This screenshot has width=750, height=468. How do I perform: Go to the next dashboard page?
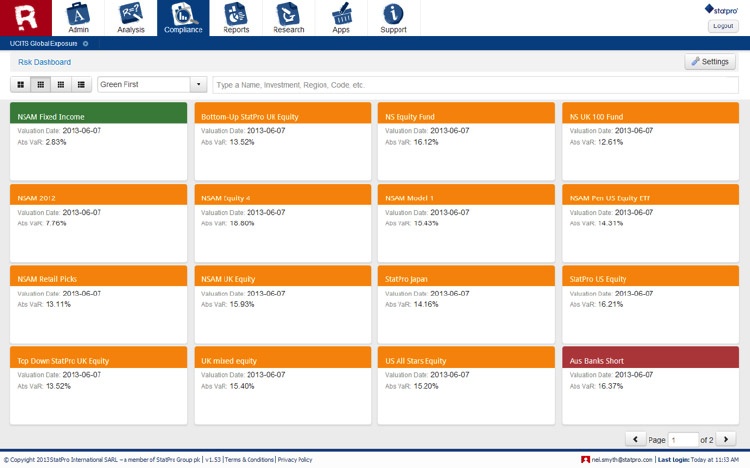coord(726,439)
